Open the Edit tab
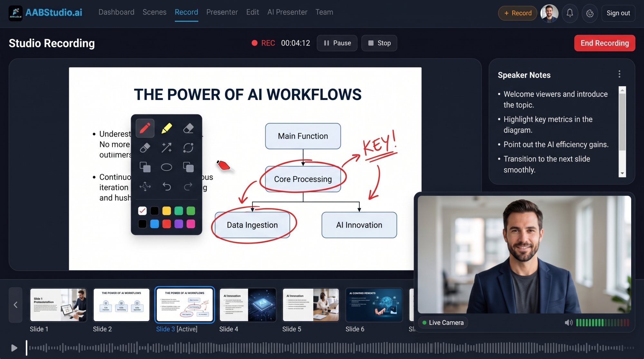Image resolution: width=644 pixels, height=359 pixels. [x=252, y=12]
